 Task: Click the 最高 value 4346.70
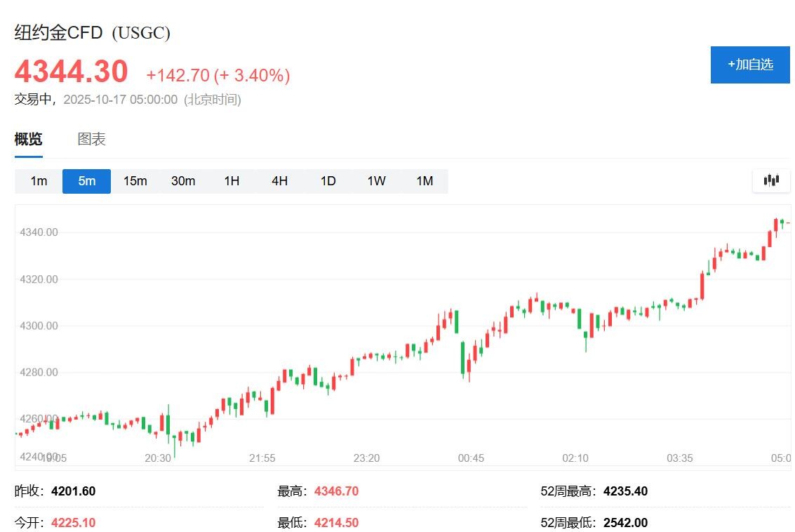(336, 491)
